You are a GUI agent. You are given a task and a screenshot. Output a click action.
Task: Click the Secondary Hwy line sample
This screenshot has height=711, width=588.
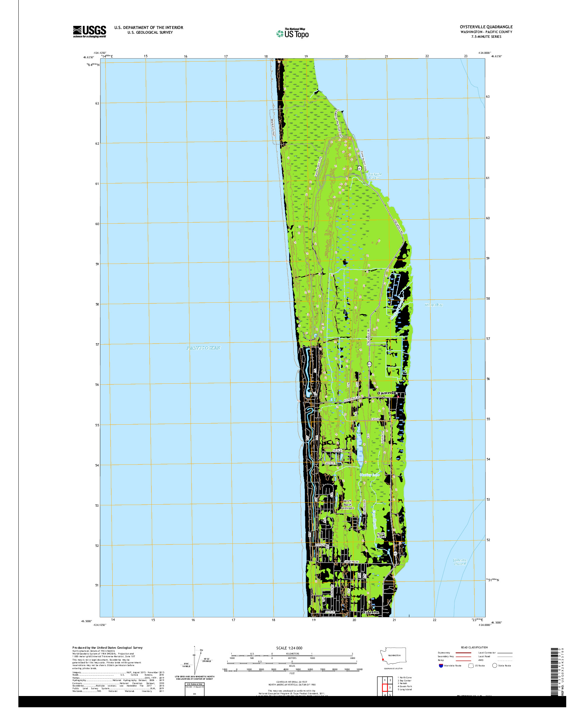463,657
